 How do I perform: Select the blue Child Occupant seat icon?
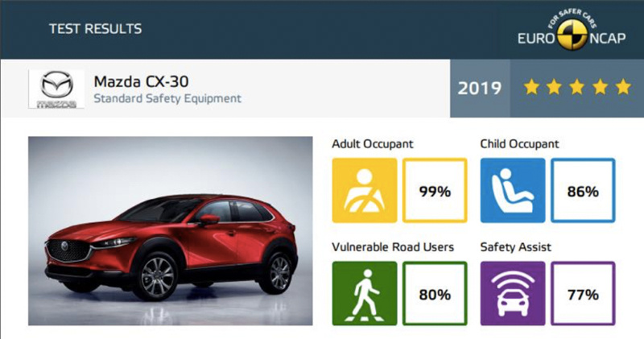pos(513,190)
